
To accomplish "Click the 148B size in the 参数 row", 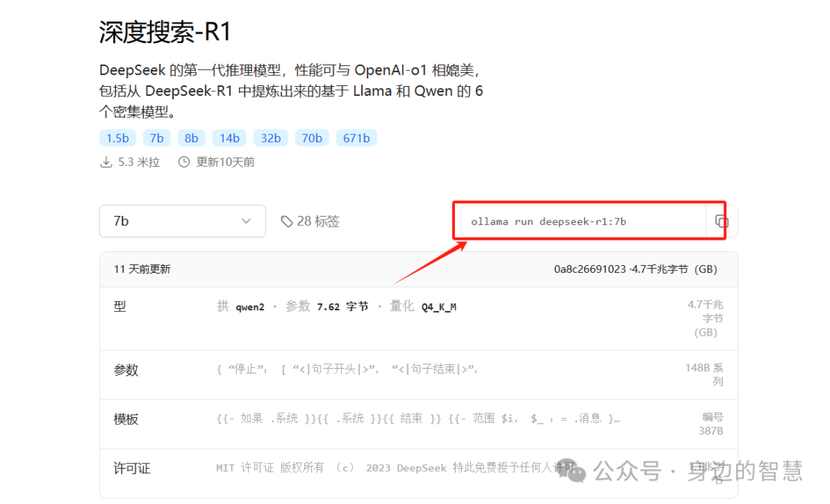I will tap(704, 374).
